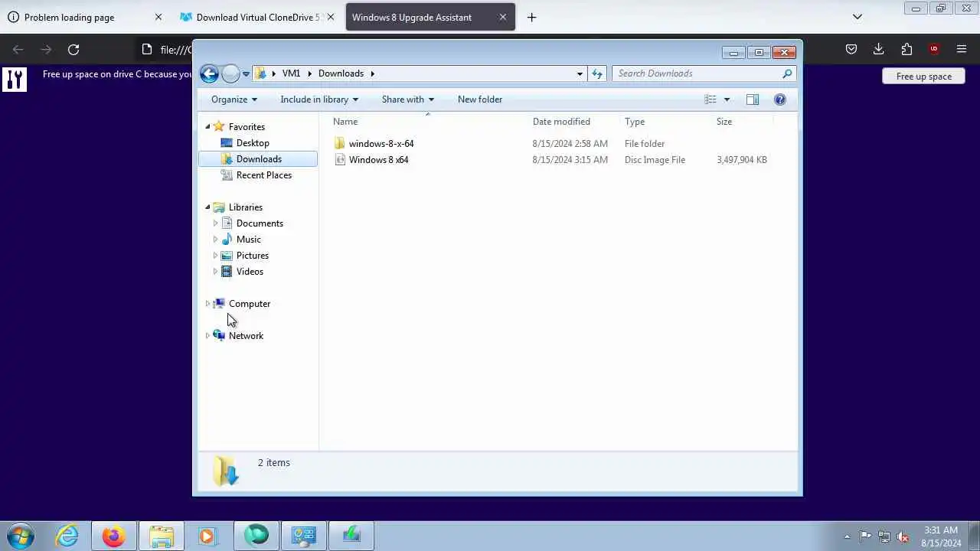Click the Firefox Pocket save icon
Screen dimensions: 980x551
tap(851, 49)
